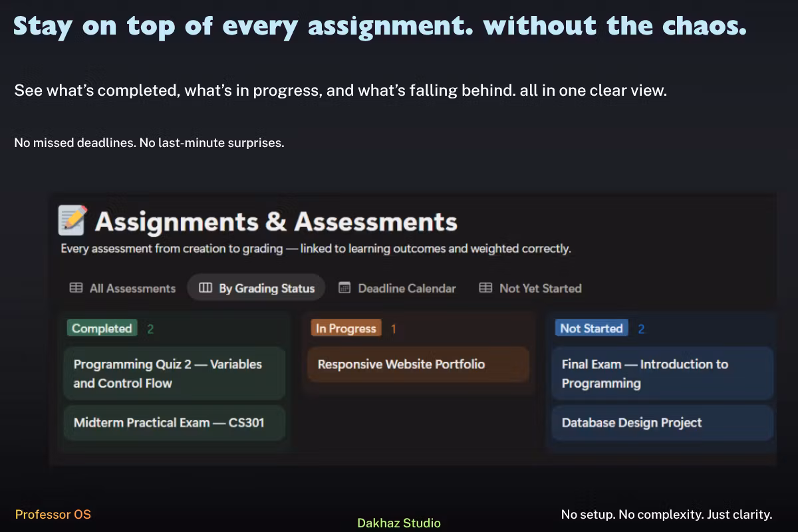
Task: Select the green Completed status label
Action: 102,329
